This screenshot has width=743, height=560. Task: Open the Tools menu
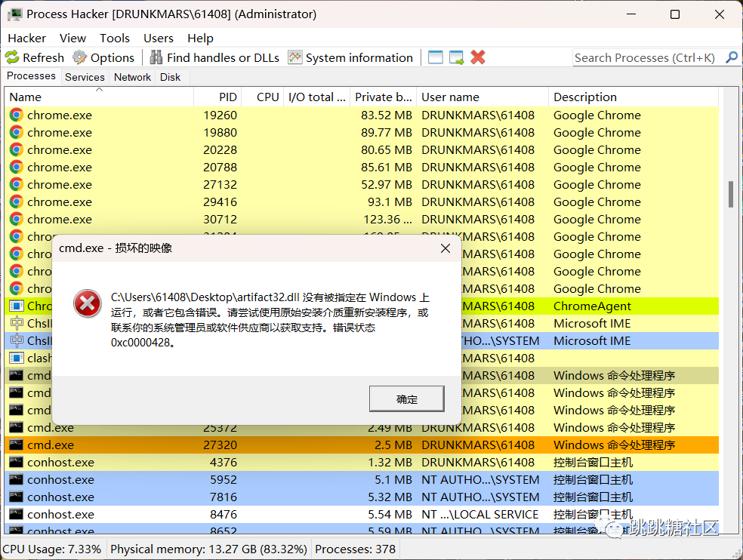pyautogui.click(x=115, y=38)
